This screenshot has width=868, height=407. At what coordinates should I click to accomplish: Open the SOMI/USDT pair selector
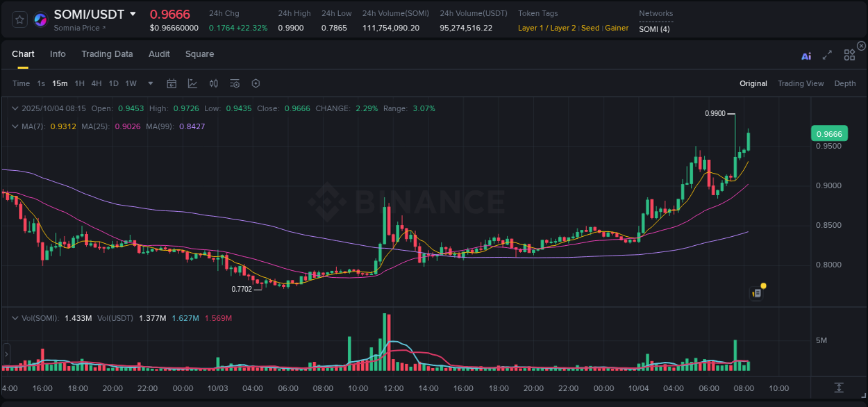point(90,14)
